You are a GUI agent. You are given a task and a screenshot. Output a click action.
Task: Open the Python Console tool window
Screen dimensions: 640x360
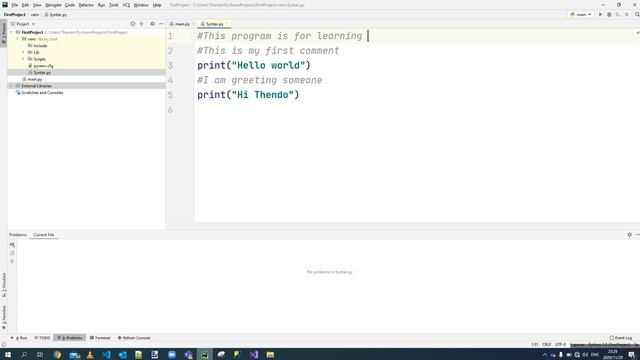tap(134, 338)
